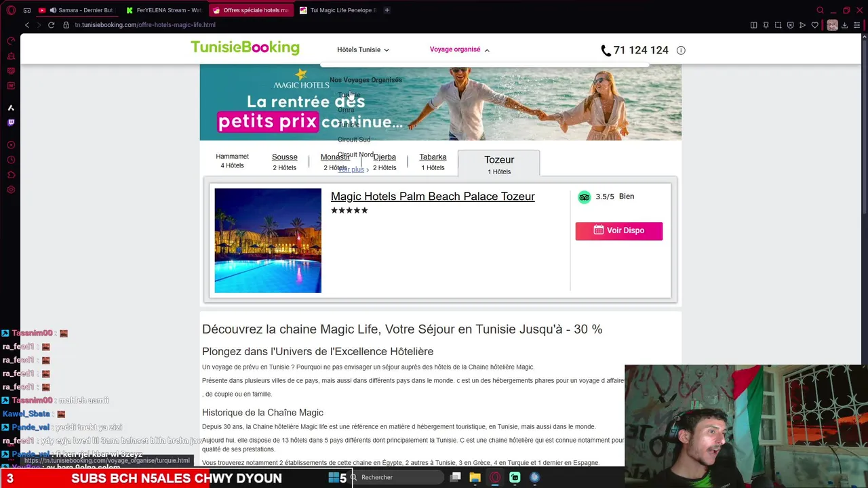This screenshot has width=868, height=488.
Task: Open the Twitch icon in the sidebar
Action: click(11, 123)
